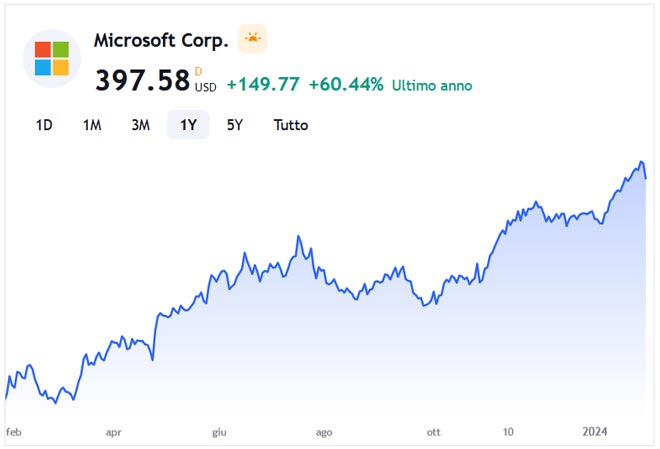Click the ott marker on time axis
This screenshot has height=449, width=660.
(433, 432)
